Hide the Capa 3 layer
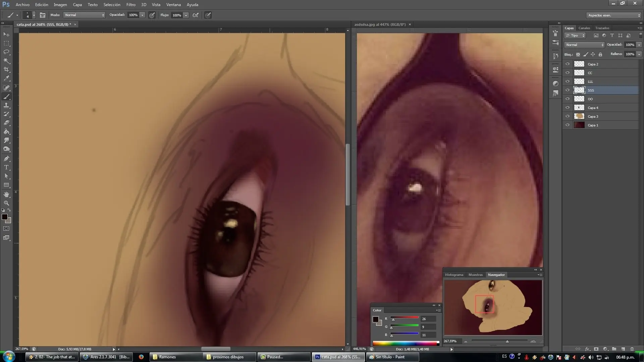This screenshot has width=644, height=362. tap(568, 116)
